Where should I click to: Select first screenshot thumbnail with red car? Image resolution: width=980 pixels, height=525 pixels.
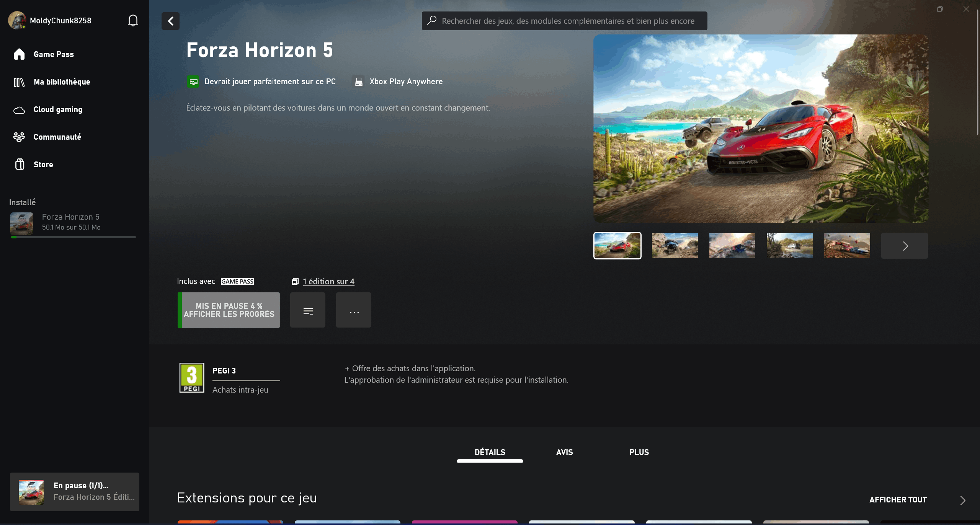point(617,246)
